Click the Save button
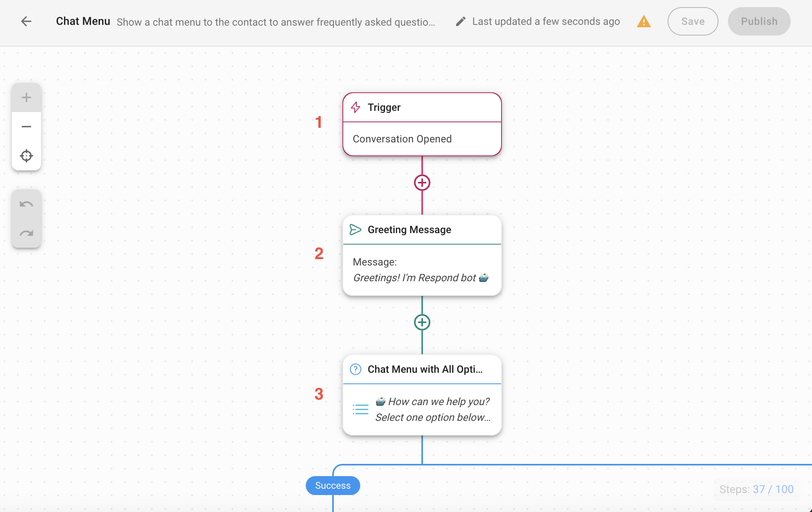Image resolution: width=812 pixels, height=512 pixels. point(692,21)
